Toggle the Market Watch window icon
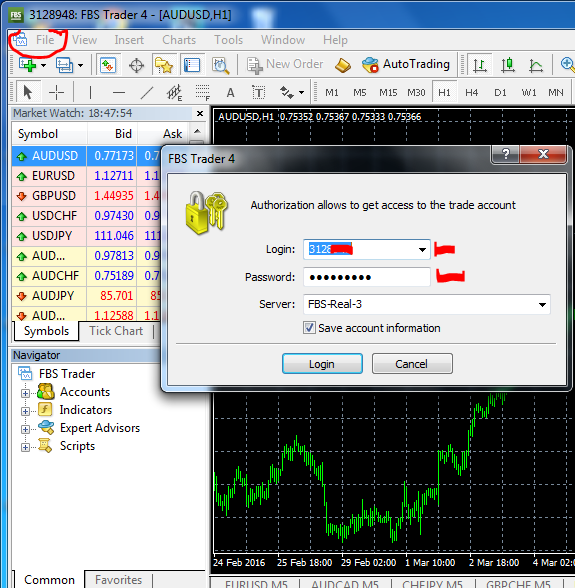This screenshot has width=575, height=588. pyautogui.click(x=108, y=65)
